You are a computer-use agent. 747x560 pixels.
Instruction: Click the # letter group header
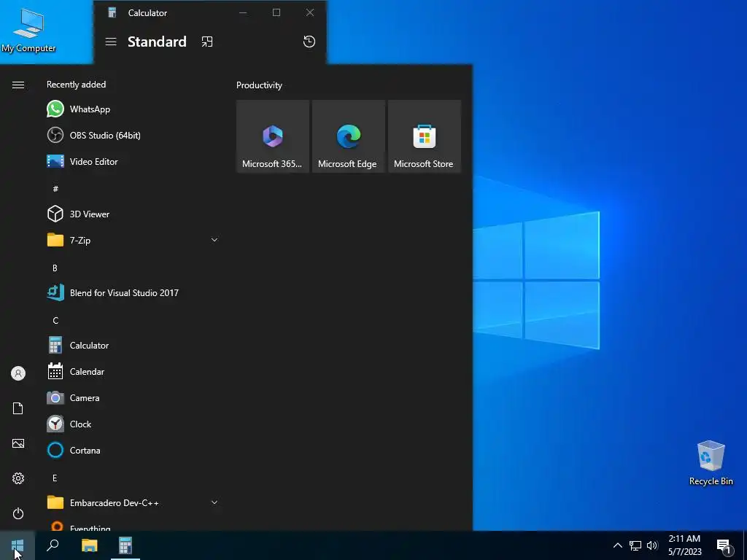click(x=55, y=189)
